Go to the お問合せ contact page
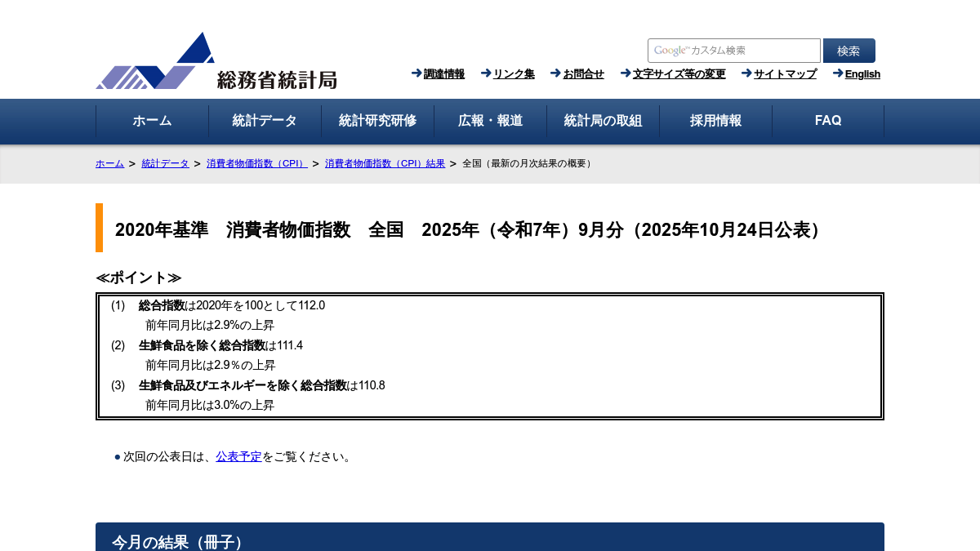 (x=583, y=74)
